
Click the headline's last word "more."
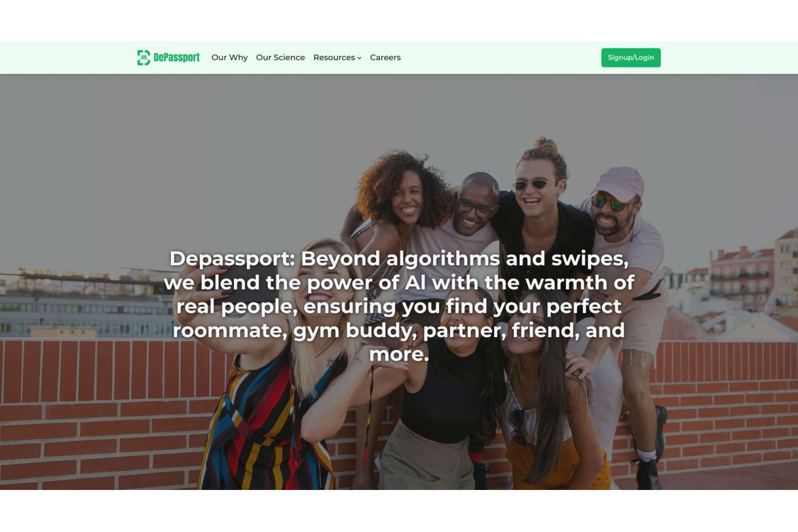[x=399, y=354]
